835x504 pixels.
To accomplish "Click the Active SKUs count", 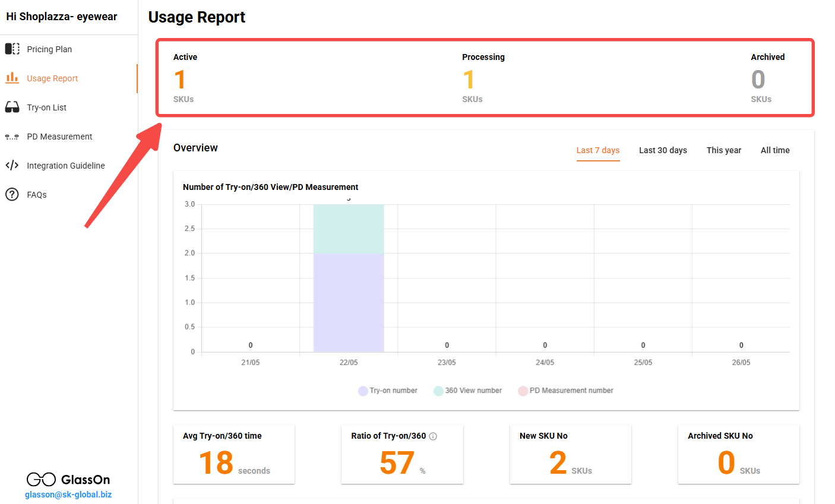I will click(x=180, y=80).
